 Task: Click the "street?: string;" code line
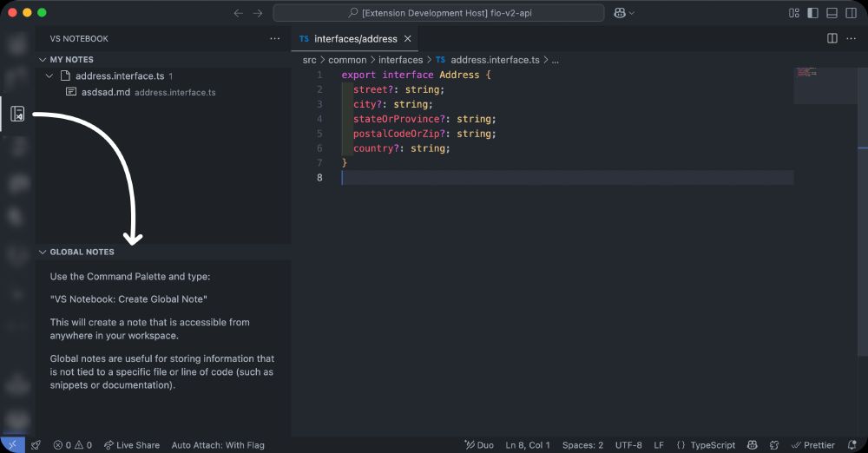coord(398,89)
